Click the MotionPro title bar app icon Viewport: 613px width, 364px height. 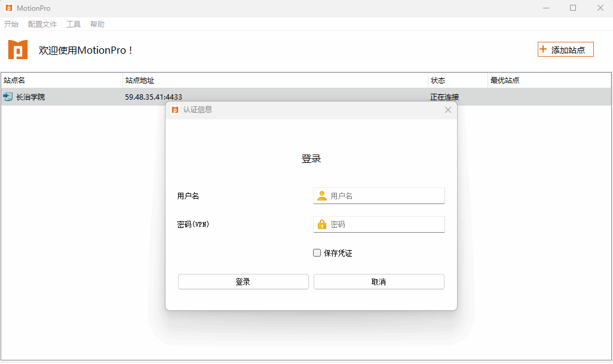click(x=8, y=8)
